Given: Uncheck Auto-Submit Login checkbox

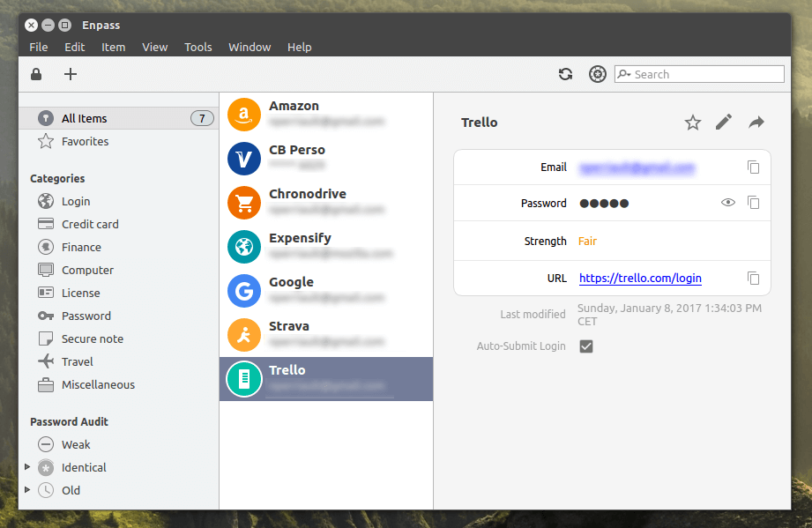Looking at the screenshot, I should 586,346.
